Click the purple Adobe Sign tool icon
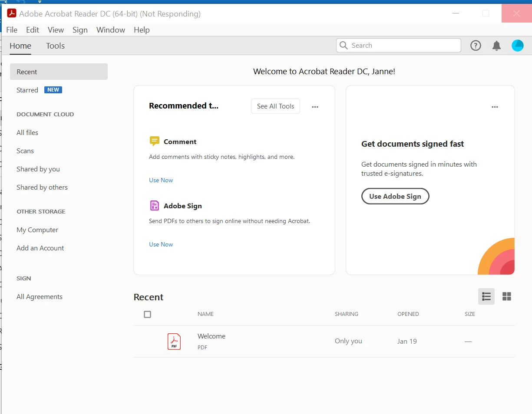The height and width of the screenshot is (414, 532). pos(154,205)
